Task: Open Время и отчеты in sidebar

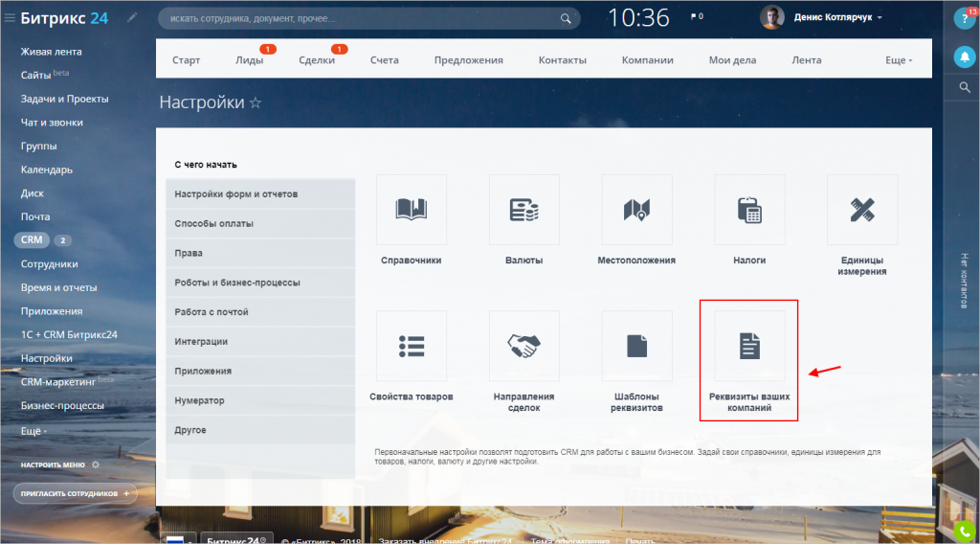Action: [58, 287]
